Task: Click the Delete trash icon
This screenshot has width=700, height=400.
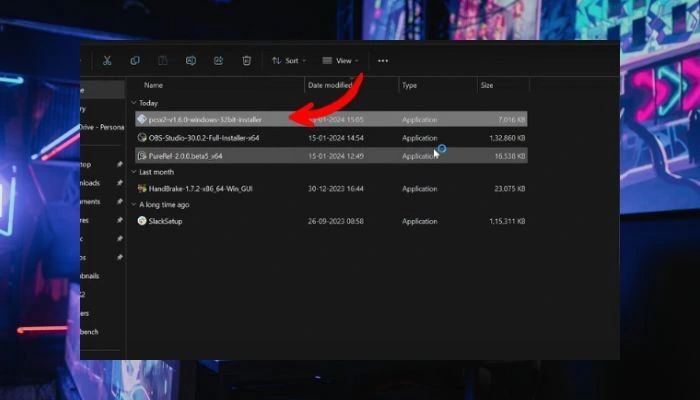Action: coord(246,61)
